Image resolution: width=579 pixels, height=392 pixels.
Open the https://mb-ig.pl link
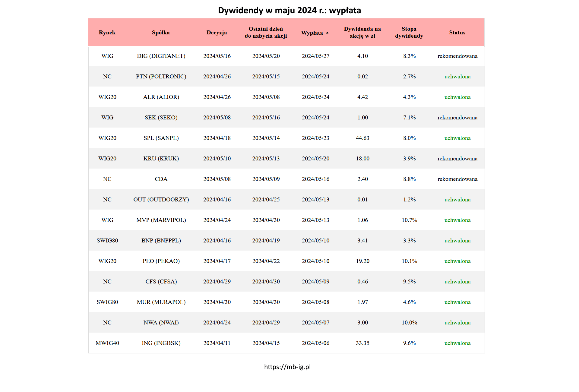click(287, 367)
